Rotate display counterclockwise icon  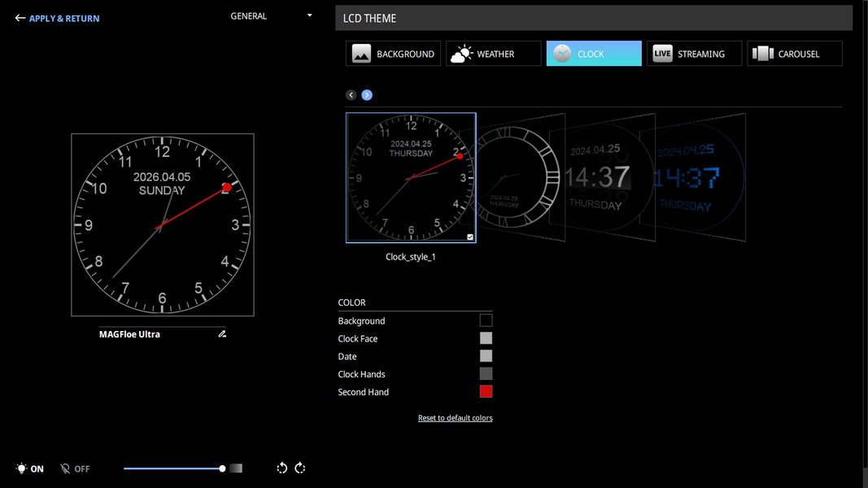pos(281,468)
